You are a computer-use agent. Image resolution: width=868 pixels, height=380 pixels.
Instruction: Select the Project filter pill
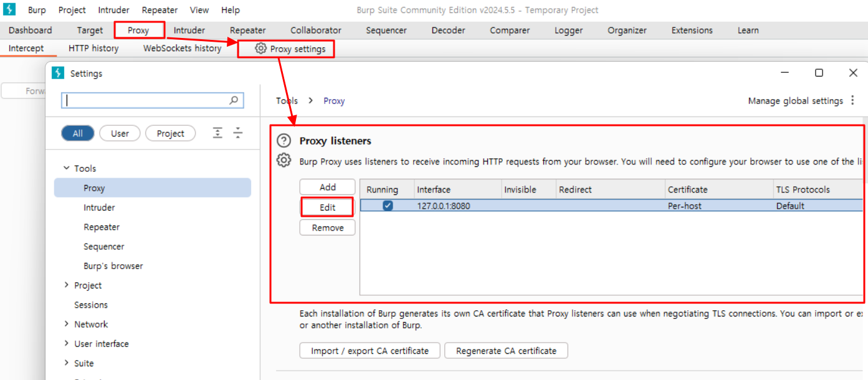tap(170, 133)
